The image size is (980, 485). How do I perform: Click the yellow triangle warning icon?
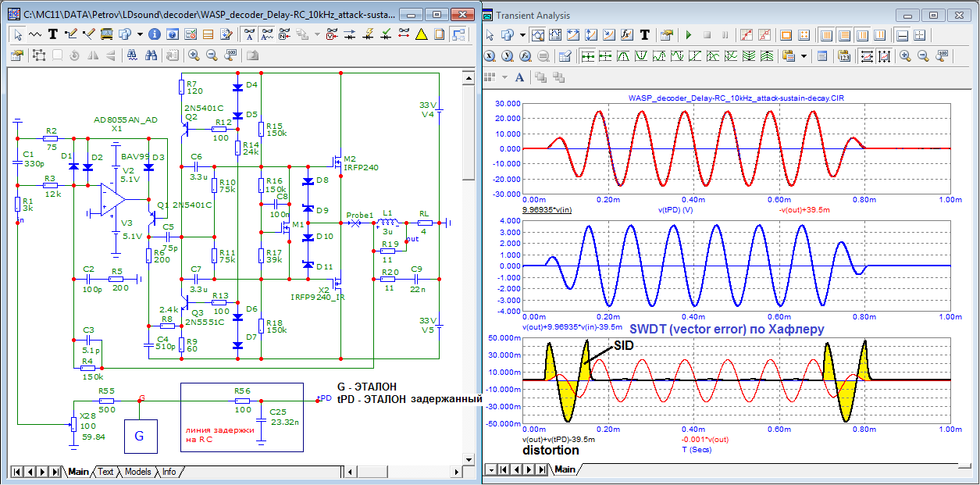pos(422,34)
